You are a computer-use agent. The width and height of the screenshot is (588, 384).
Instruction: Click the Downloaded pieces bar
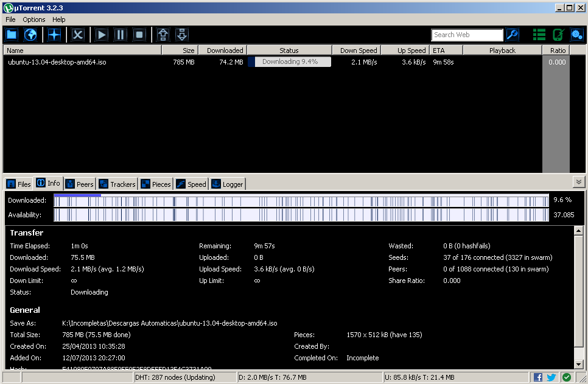(301, 200)
